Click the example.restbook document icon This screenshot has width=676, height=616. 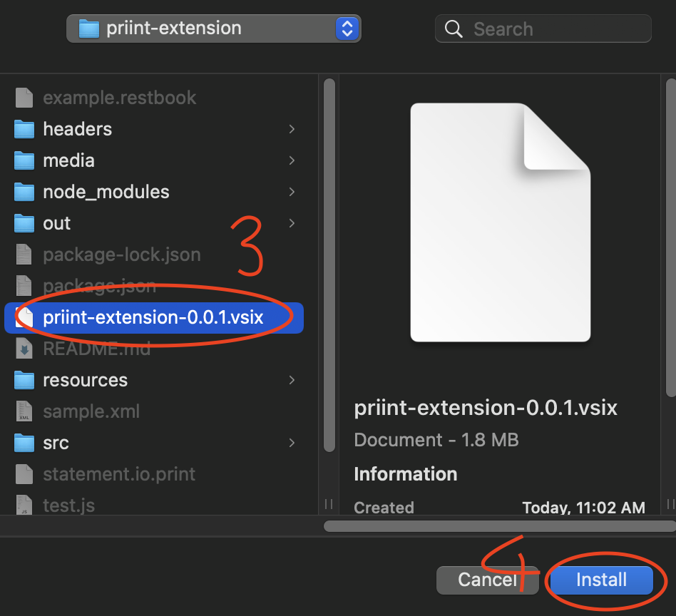click(x=24, y=98)
